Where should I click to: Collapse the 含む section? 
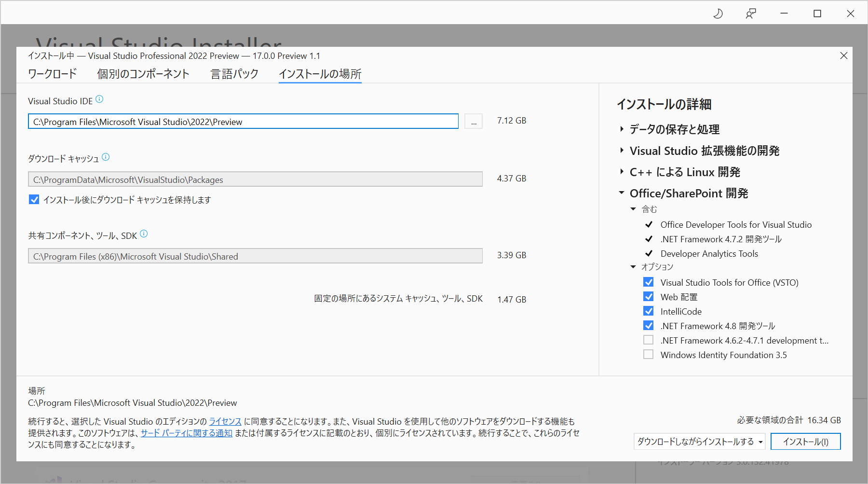click(633, 209)
